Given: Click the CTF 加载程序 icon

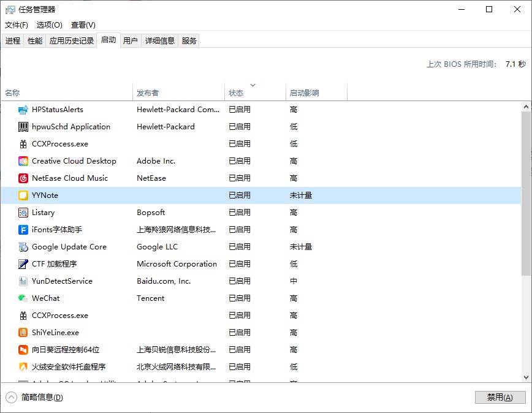Looking at the screenshot, I should click(x=23, y=264).
